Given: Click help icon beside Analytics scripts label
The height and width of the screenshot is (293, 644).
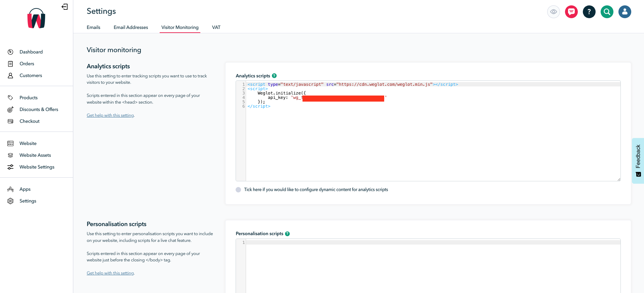Looking at the screenshot, I should 274,76.
